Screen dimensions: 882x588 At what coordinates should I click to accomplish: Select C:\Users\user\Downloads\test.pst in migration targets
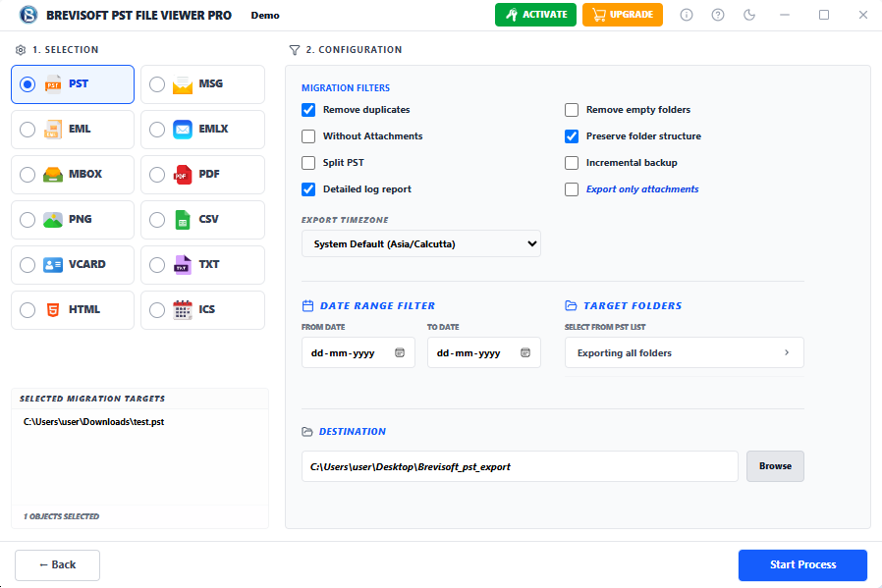[94, 421]
